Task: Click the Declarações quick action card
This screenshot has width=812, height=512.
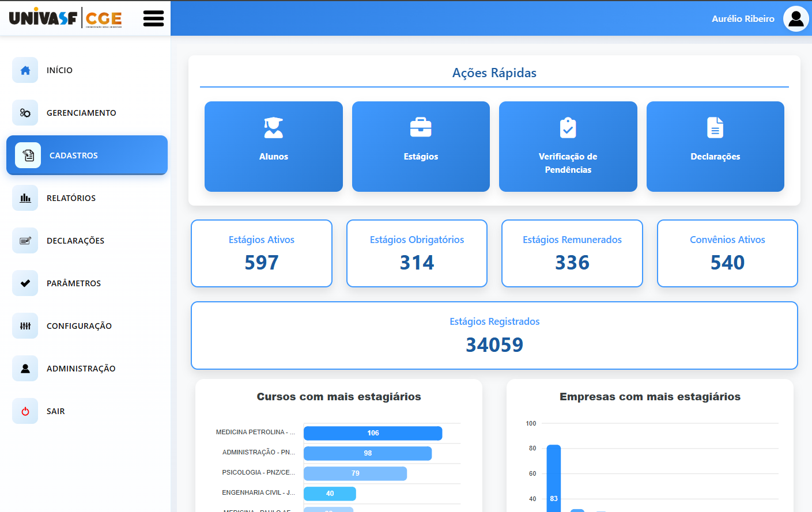Action: [715, 146]
